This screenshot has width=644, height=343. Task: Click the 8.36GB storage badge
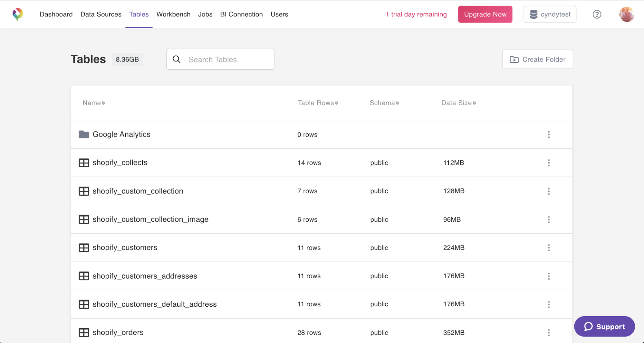click(127, 60)
